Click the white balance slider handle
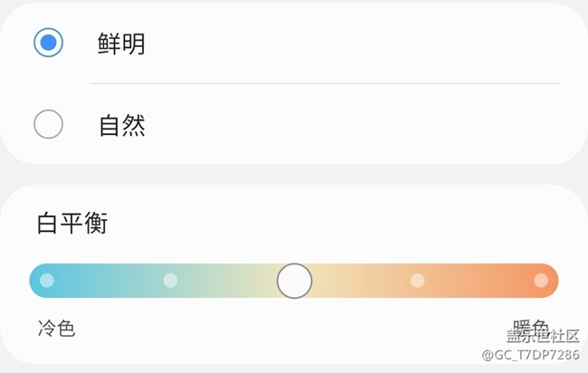This screenshot has width=588, height=373. (x=294, y=281)
